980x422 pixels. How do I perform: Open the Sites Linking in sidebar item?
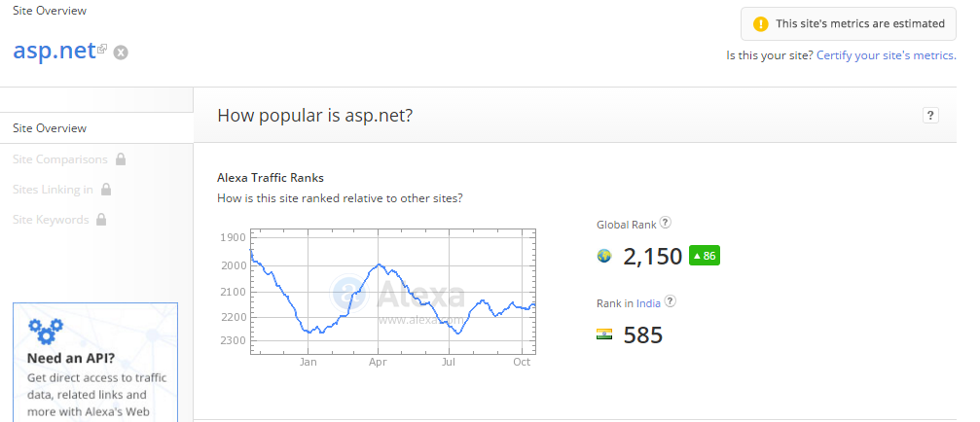point(53,190)
